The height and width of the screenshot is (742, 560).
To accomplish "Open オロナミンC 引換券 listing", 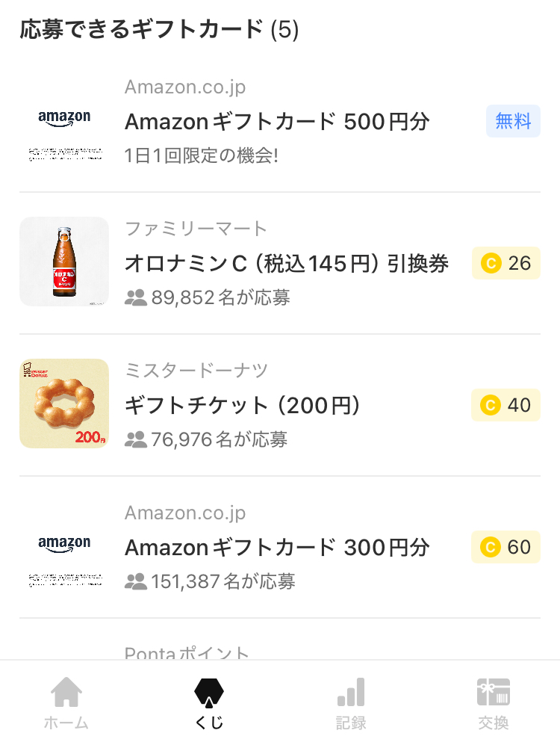I will (x=287, y=263).
